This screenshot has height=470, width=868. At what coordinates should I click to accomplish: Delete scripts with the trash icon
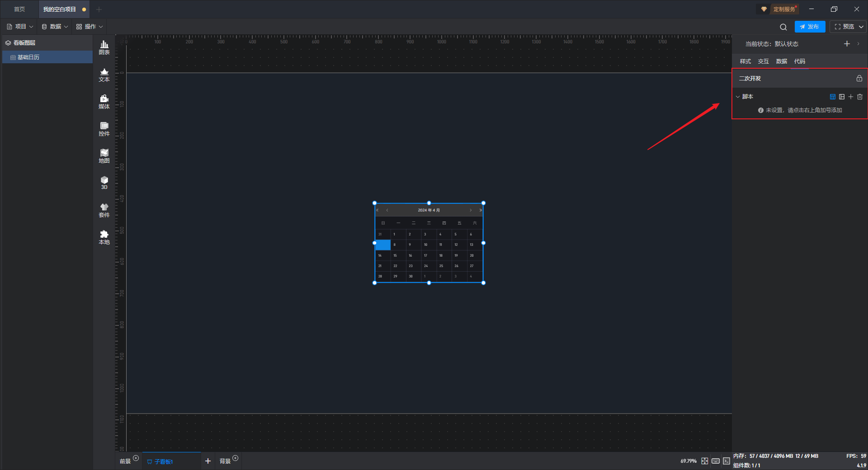pyautogui.click(x=860, y=97)
